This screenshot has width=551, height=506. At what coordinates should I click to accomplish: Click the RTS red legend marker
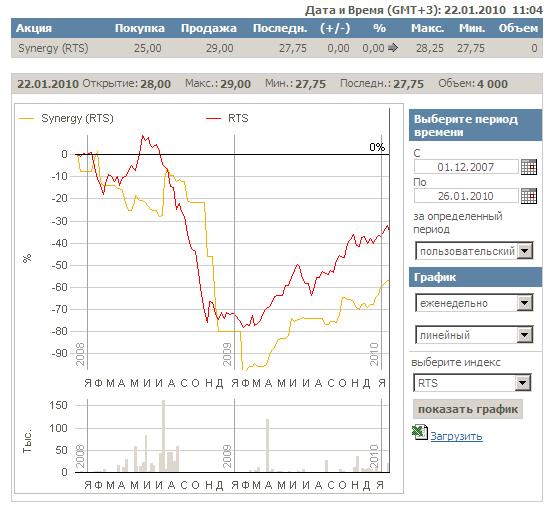pos(213,119)
